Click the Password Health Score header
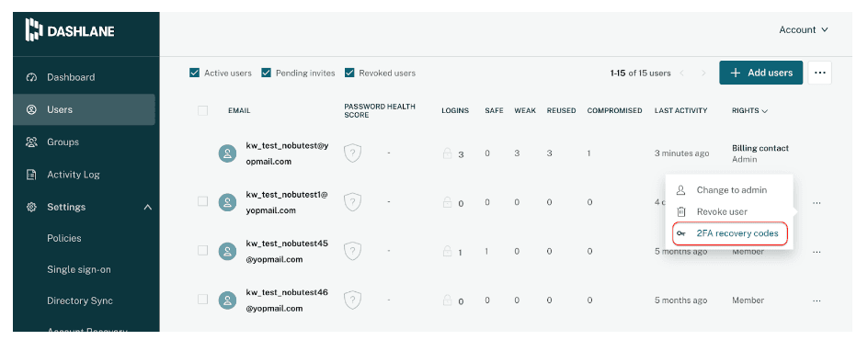 click(x=380, y=110)
